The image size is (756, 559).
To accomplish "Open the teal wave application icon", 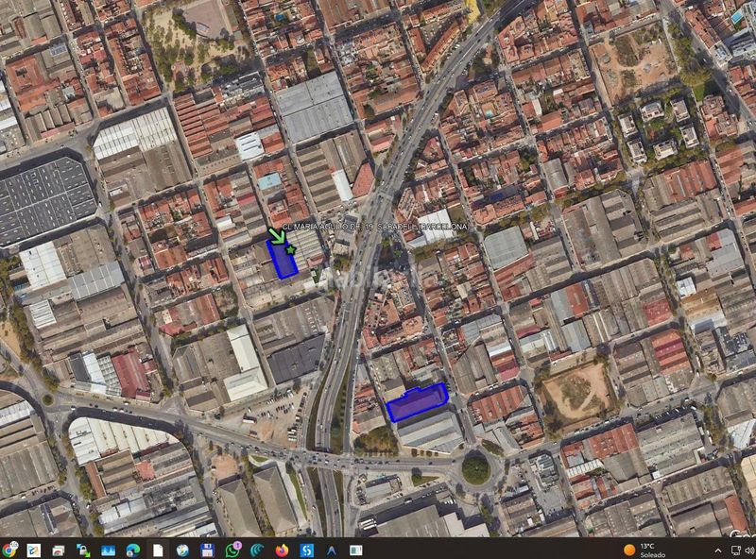I will pyautogui.click(x=257, y=550).
